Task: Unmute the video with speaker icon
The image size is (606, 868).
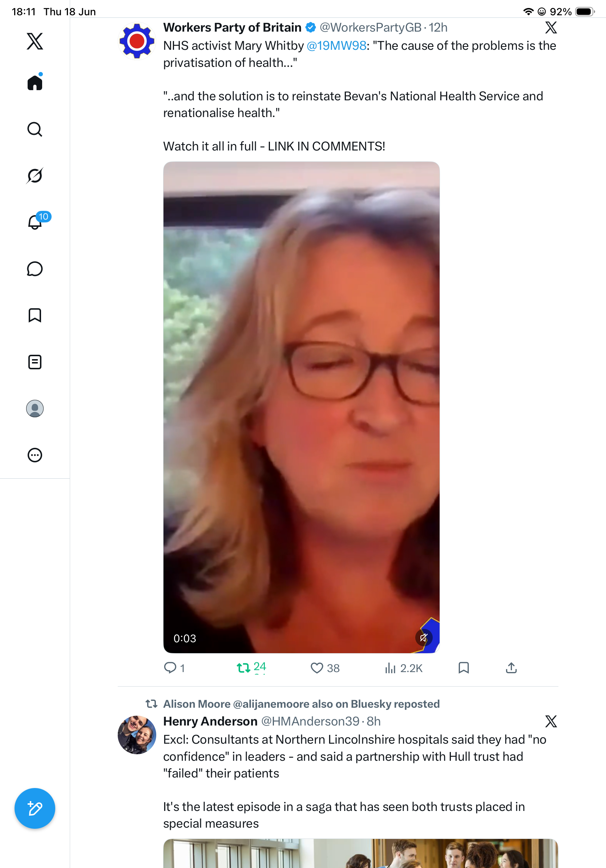Action: tap(424, 638)
